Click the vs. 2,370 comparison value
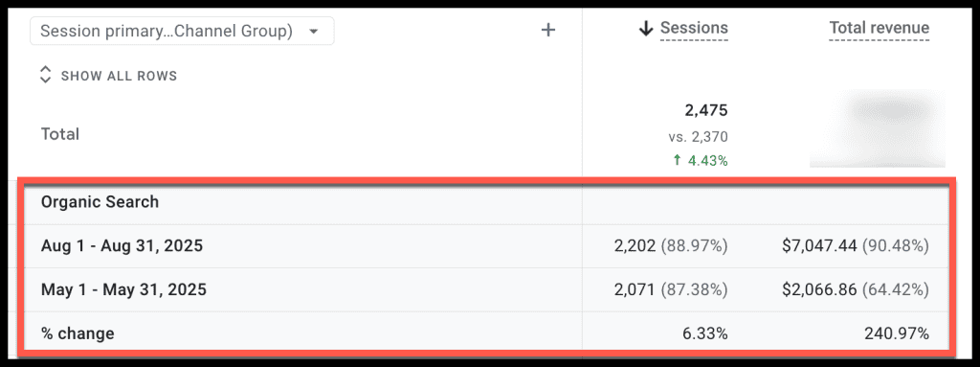This screenshot has height=367, width=980. coord(698,136)
